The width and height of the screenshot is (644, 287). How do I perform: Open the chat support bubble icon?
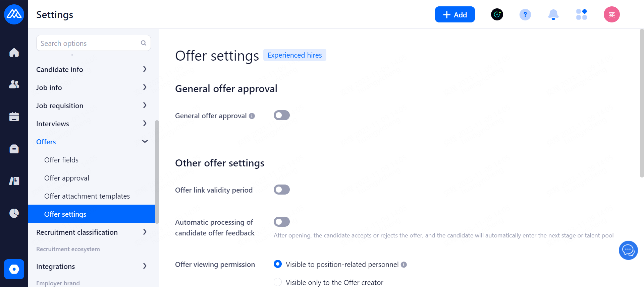tap(628, 250)
